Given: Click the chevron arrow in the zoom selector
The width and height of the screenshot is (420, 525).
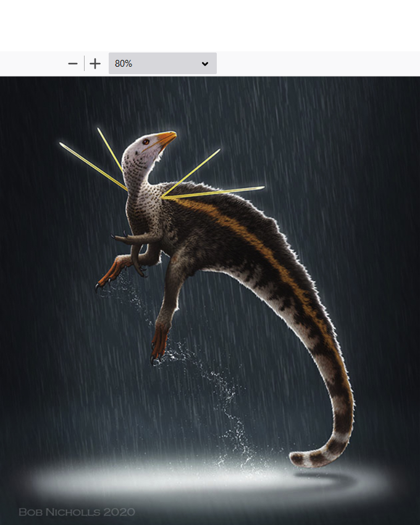Looking at the screenshot, I should (205, 64).
